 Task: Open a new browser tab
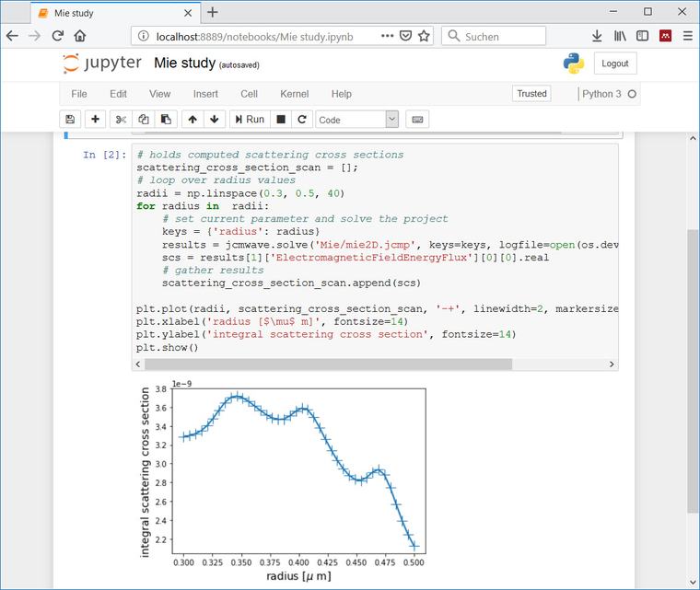213,13
